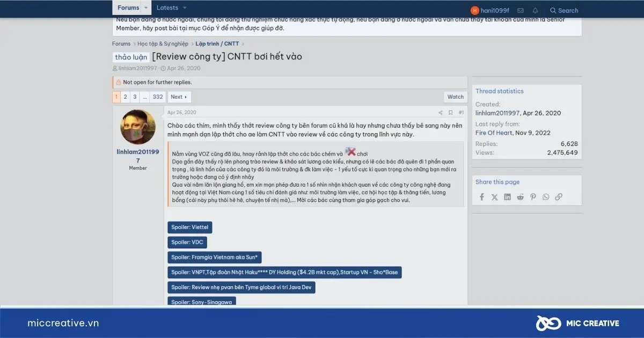Share this page on Facebook
This screenshot has width=644, height=338.
tap(481, 197)
